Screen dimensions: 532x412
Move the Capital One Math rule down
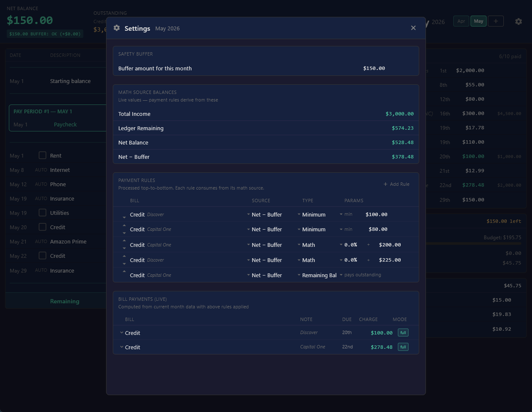(x=124, y=249)
